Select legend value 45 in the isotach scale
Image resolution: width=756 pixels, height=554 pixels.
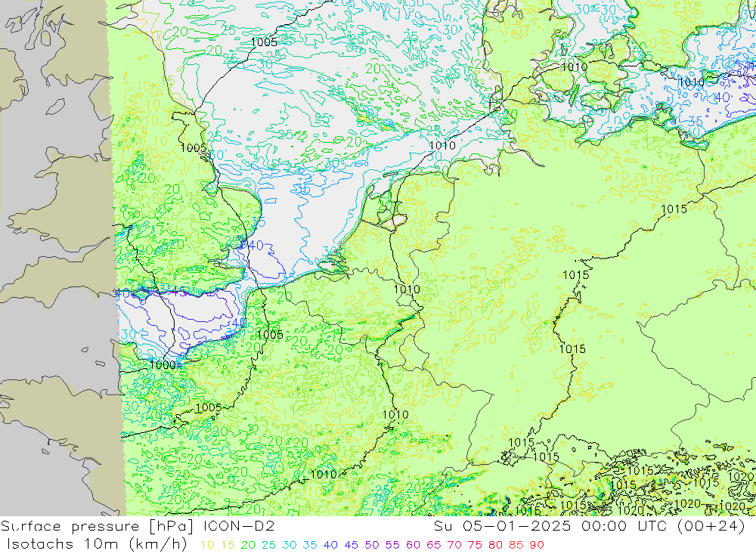tap(352, 546)
